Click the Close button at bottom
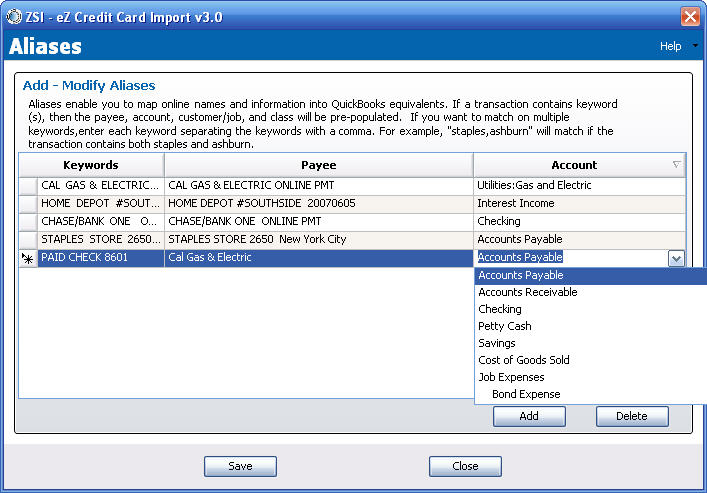The height and width of the screenshot is (493, 707). pyautogui.click(x=465, y=466)
